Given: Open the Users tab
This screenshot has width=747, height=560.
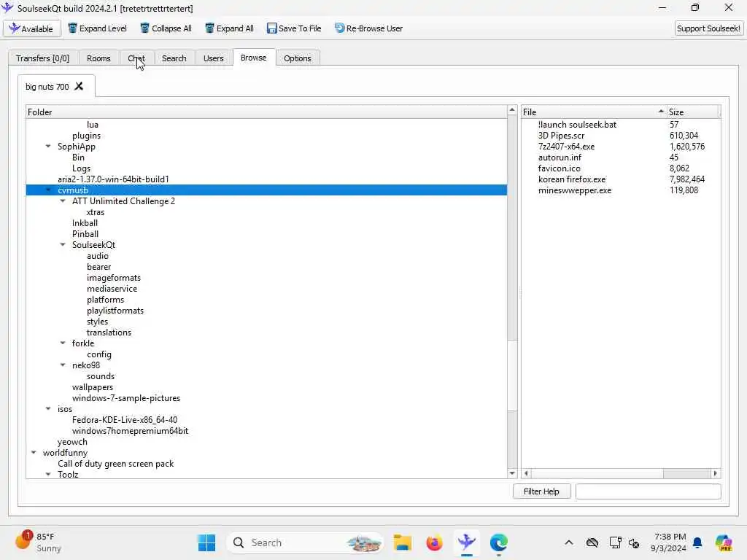Looking at the screenshot, I should tap(214, 58).
